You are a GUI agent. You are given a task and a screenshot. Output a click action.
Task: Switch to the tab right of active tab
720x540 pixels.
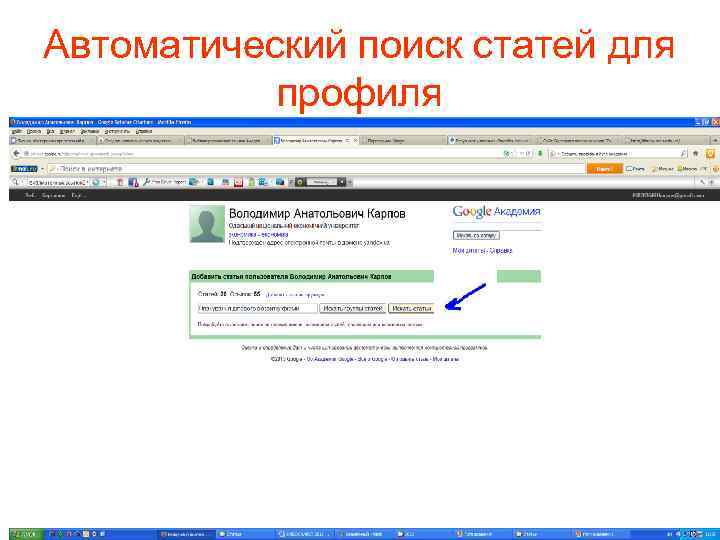pyautogui.click(x=403, y=140)
